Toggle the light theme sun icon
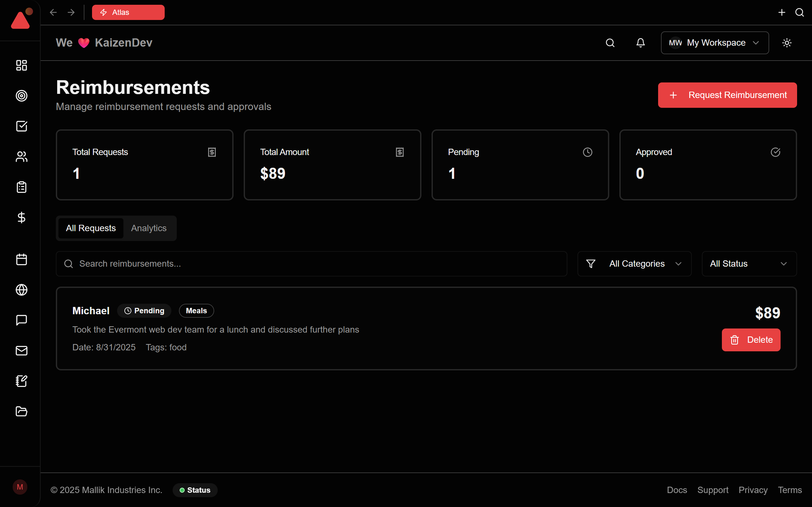Viewport: 812px width, 507px height. pyautogui.click(x=787, y=43)
